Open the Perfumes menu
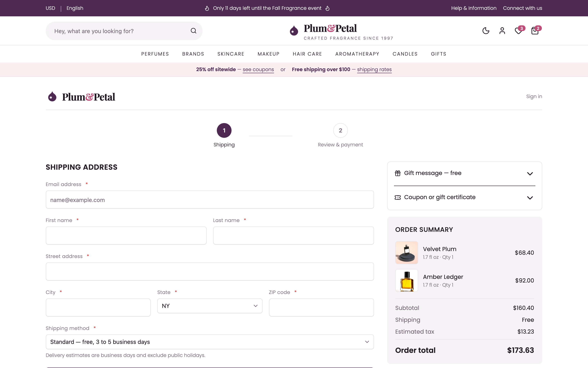The height and width of the screenshot is (368, 588). click(155, 54)
